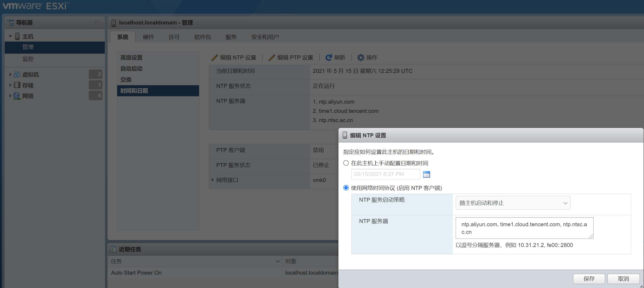
Task: Select 时间和日期 in the system menu
Action: click(158, 91)
